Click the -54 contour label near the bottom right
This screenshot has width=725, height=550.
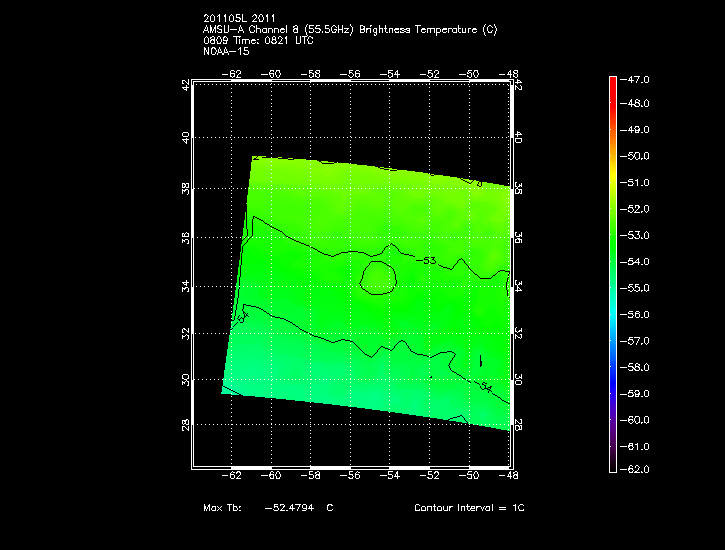coord(487,386)
